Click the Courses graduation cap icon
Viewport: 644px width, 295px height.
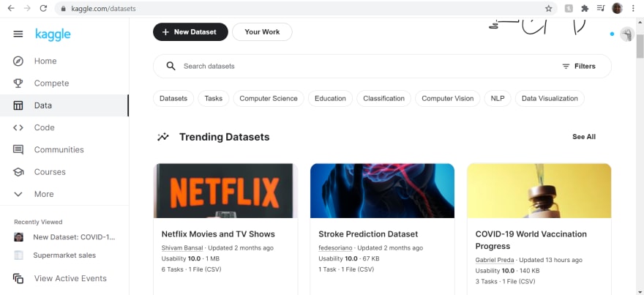tap(18, 172)
